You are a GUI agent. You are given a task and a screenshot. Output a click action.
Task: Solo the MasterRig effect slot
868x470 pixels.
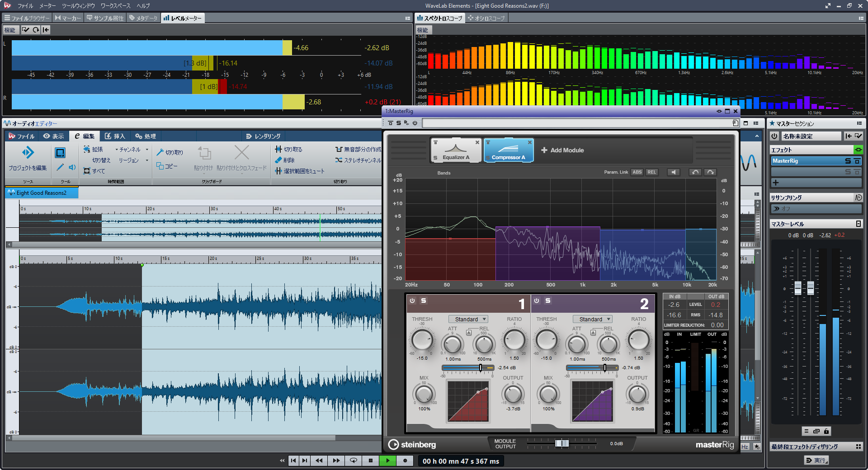coord(848,161)
